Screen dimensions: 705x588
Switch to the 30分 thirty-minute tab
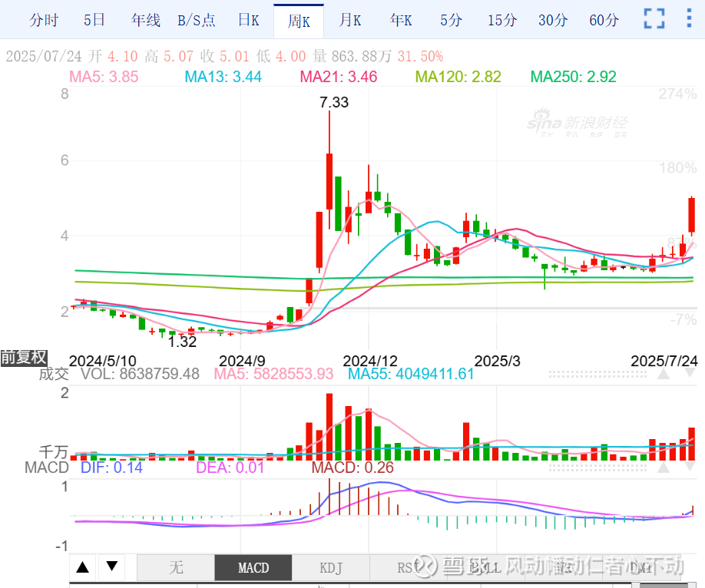[553, 20]
